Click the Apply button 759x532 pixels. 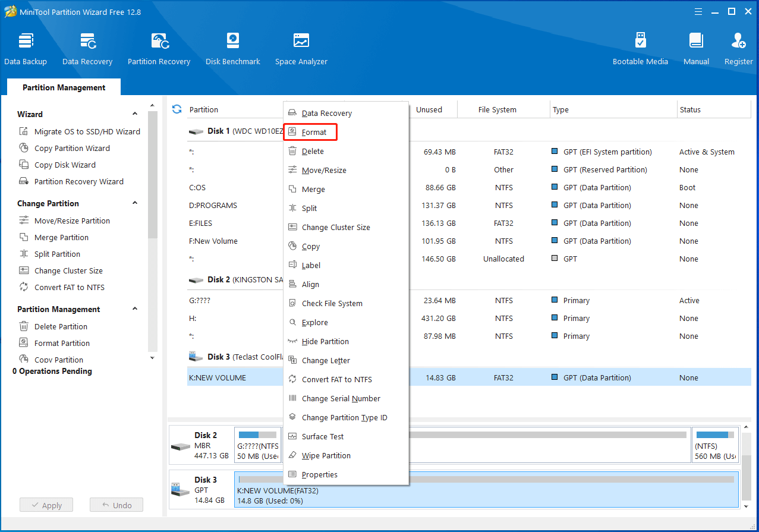tap(46, 505)
